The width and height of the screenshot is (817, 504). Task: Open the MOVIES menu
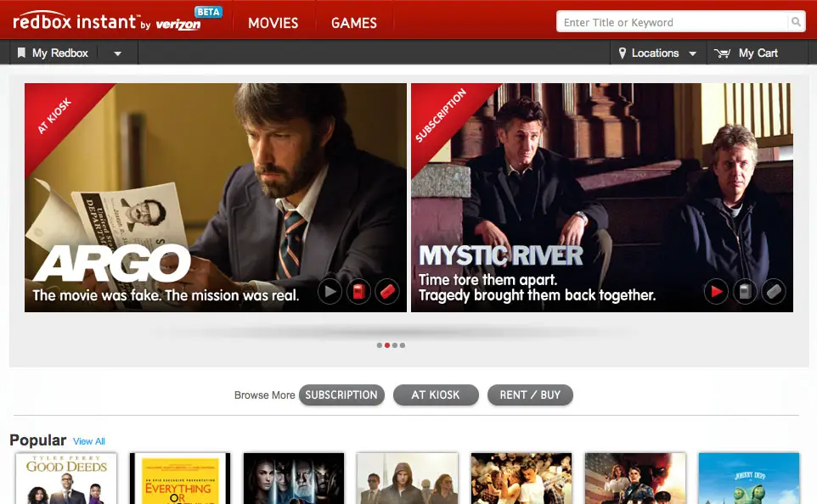point(273,23)
